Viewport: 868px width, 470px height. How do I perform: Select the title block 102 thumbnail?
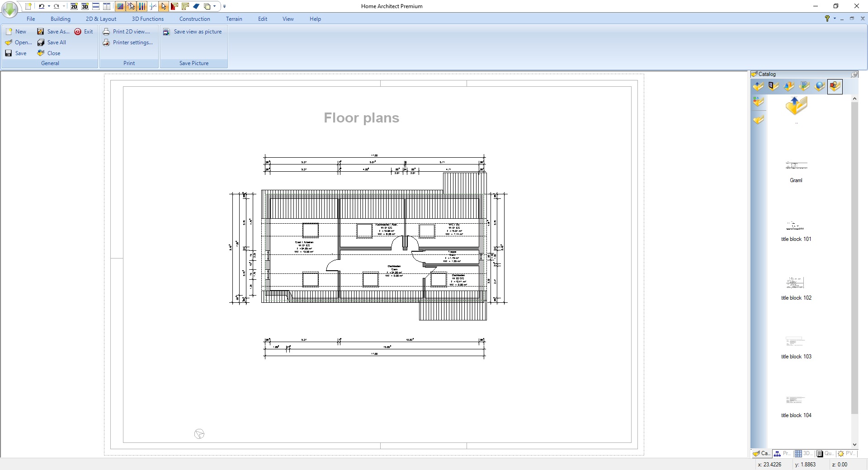tap(795, 282)
